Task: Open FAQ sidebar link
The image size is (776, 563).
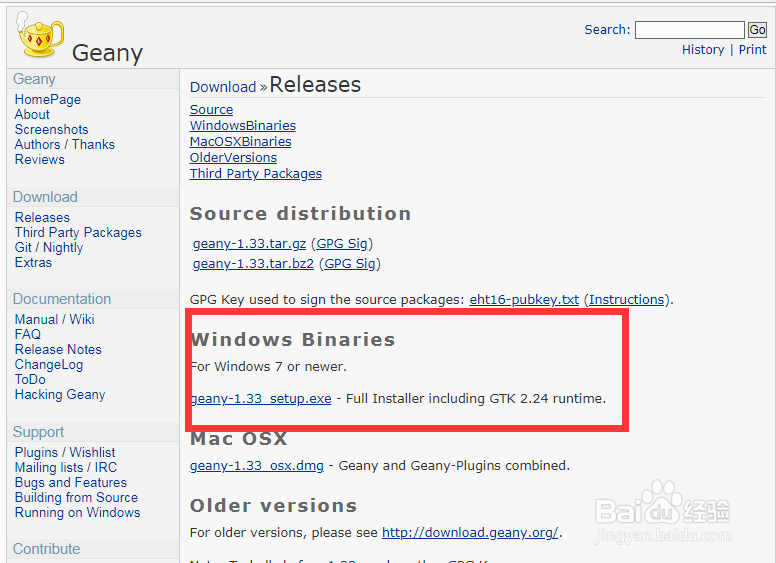Action: (28, 334)
